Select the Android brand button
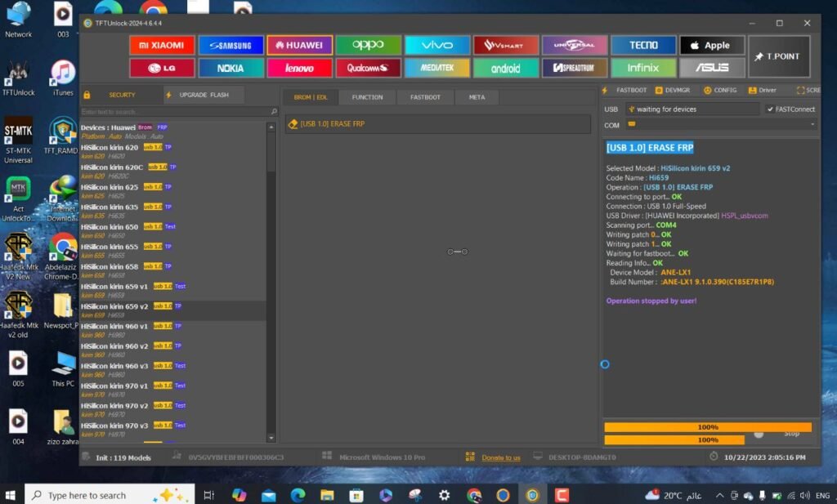This screenshot has height=504, width=837. pos(505,69)
